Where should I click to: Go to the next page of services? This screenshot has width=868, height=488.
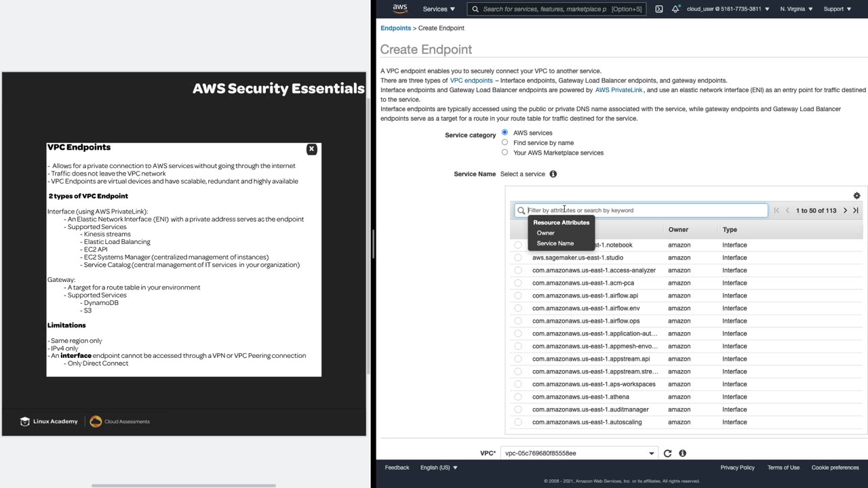click(x=845, y=211)
